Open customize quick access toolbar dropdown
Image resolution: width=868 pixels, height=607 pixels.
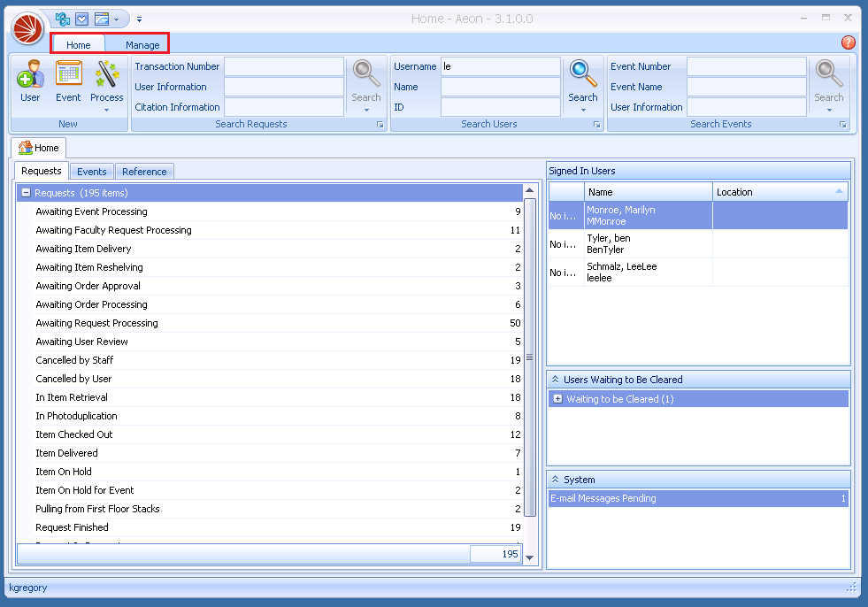click(140, 19)
